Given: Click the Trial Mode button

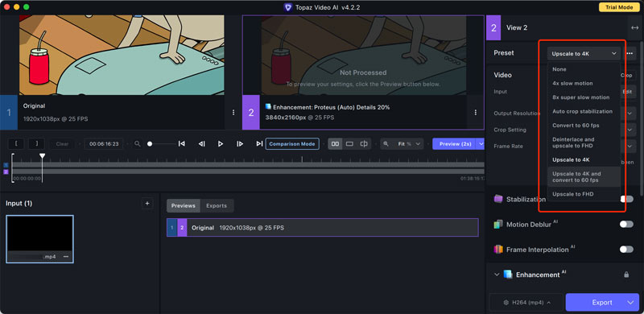Looking at the screenshot, I should tap(618, 7).
